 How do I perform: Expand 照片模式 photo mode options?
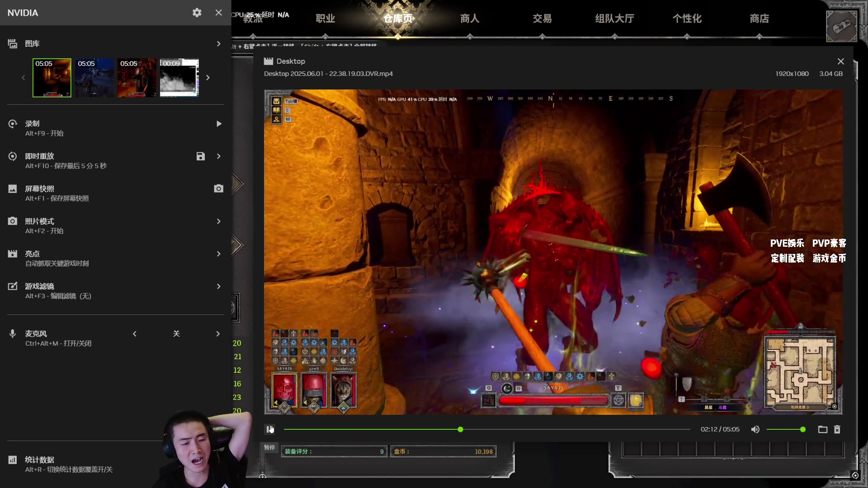(219, 221)
